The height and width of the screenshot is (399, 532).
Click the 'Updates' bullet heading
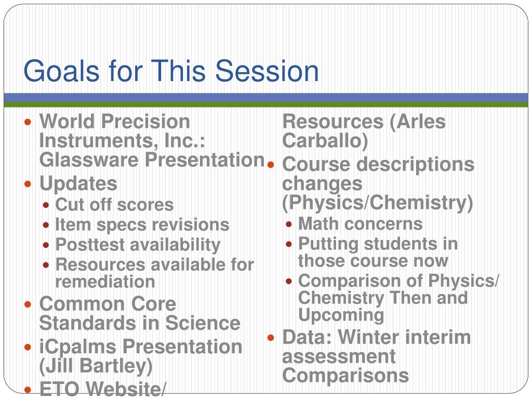click(x=78, y=183)
